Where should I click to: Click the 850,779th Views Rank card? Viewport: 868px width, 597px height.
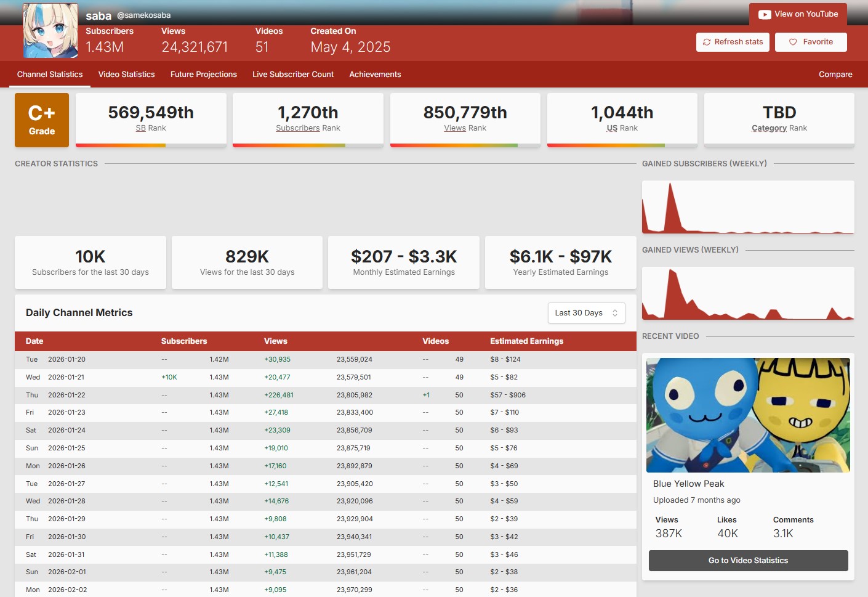(465, 120)
